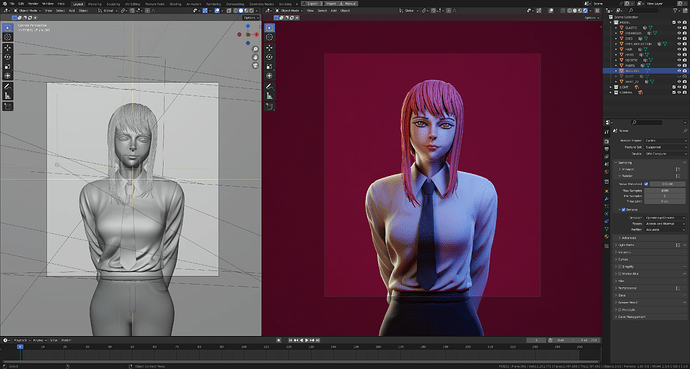Image resolution: width=690 pixels, height=369 pixels.
Task: Open the File menu
Action: pyautogui.click(x=12, y=4)
